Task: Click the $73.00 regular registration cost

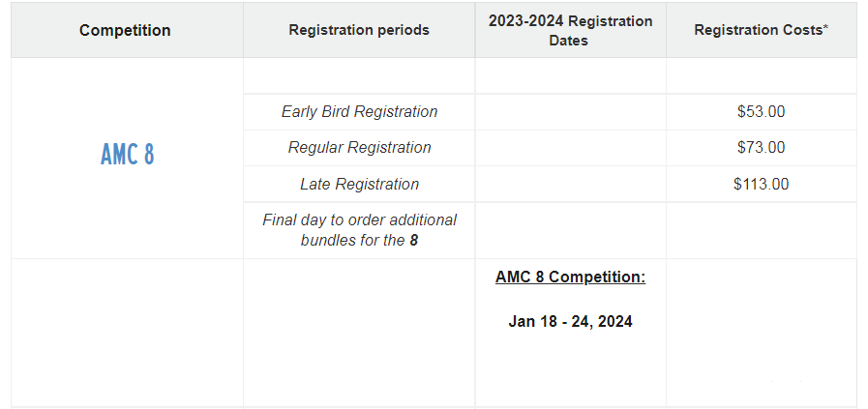Action: click(762, 148)
